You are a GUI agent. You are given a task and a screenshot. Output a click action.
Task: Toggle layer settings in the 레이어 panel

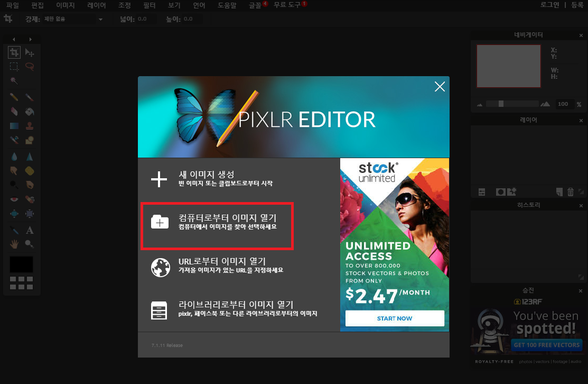coord(482,192)
